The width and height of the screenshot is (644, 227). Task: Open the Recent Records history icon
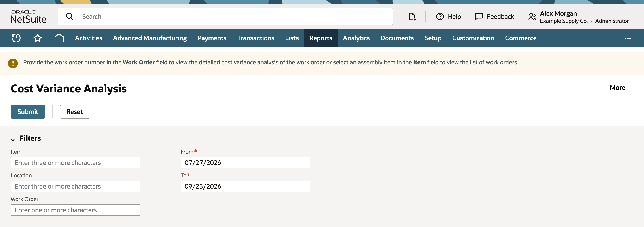16,38
